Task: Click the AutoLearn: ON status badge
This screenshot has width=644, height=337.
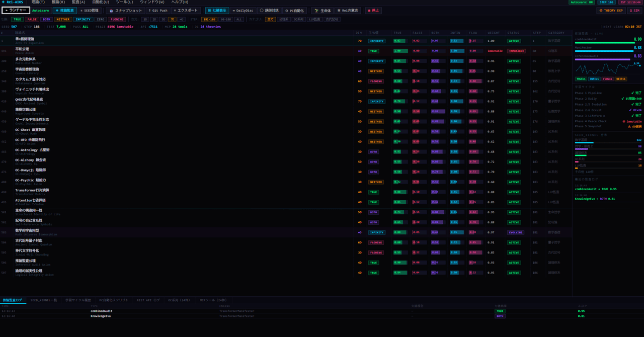Action: (x=581, y=3)
